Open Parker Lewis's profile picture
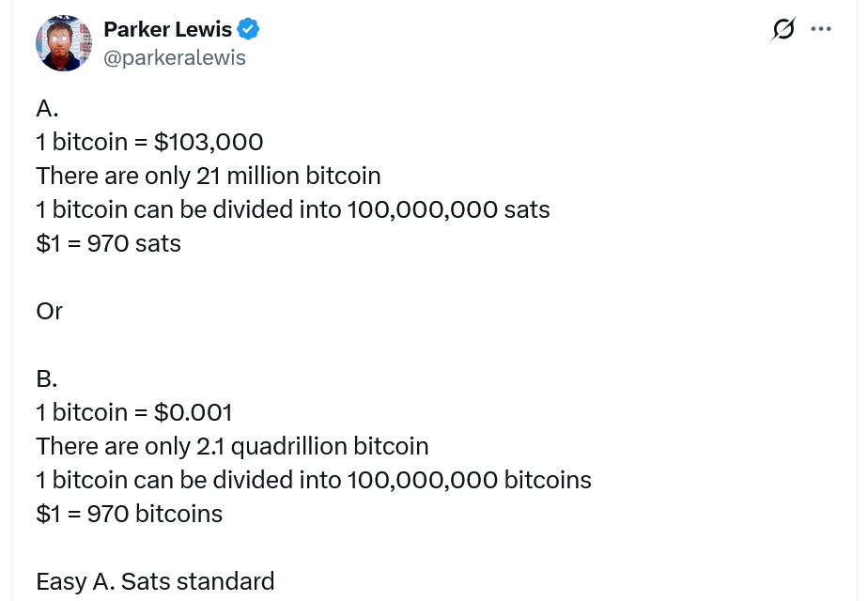The height and width of the screenshot is (601, 868). (64, 43)
